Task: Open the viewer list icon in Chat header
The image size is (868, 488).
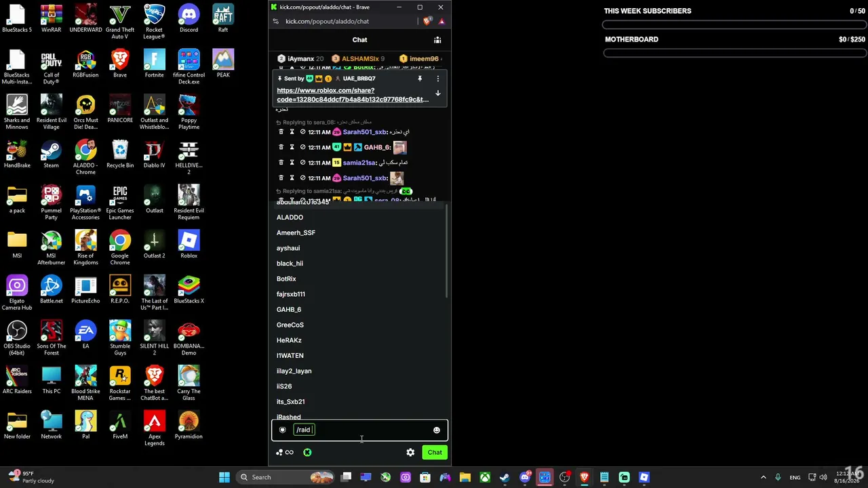Action: (437, 40)
